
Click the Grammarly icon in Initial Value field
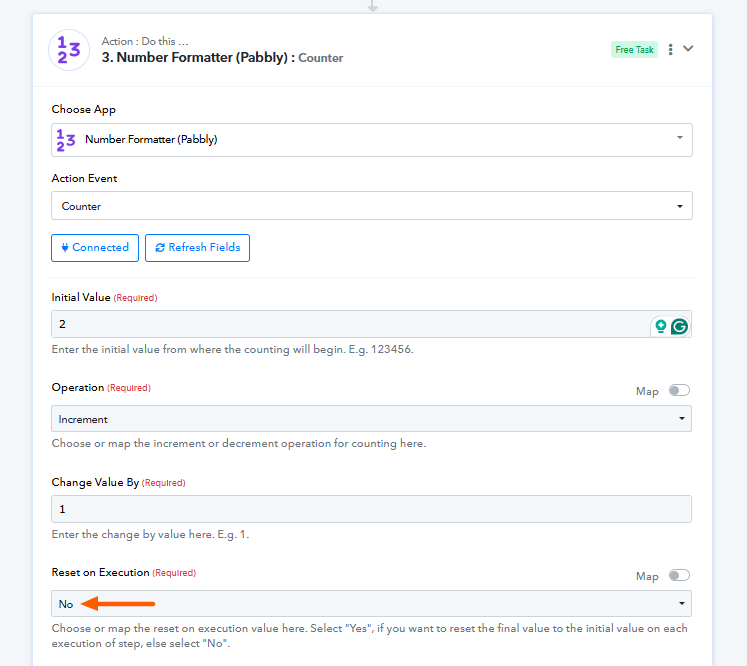[x=679, y=326]
